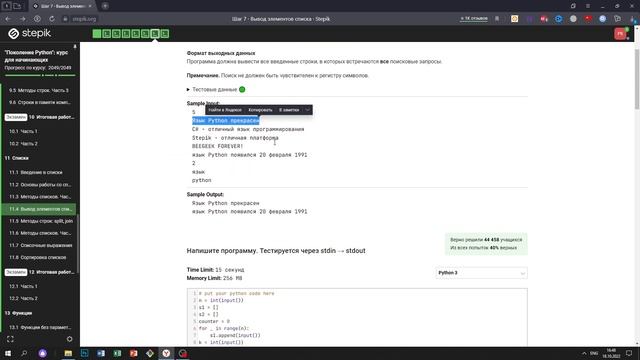The image size is (640, 360).
Task: Open Word from the taskbar
Action: [x=101, y=353]
